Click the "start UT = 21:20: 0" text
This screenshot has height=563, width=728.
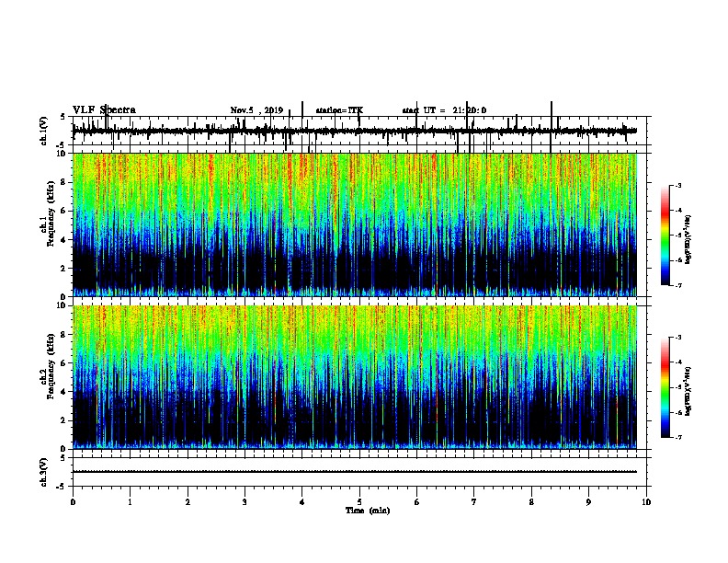tap(444, 110)
